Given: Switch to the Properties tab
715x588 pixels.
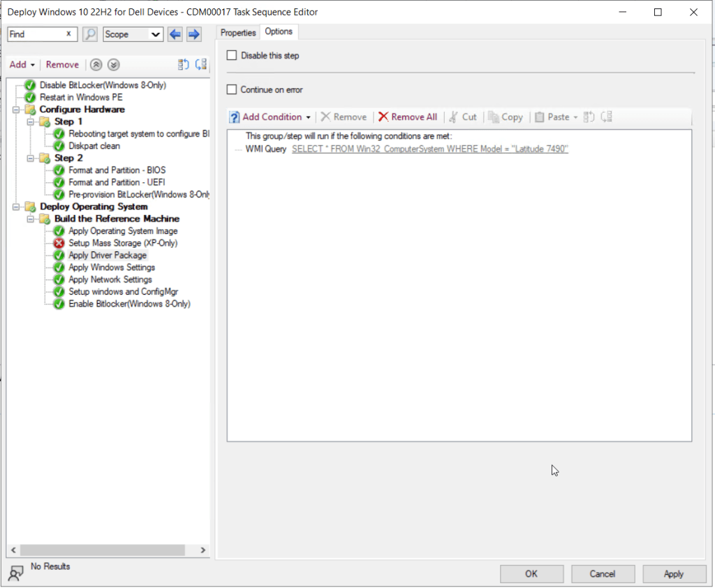Looking at the screenshot, I should (238, 33).
